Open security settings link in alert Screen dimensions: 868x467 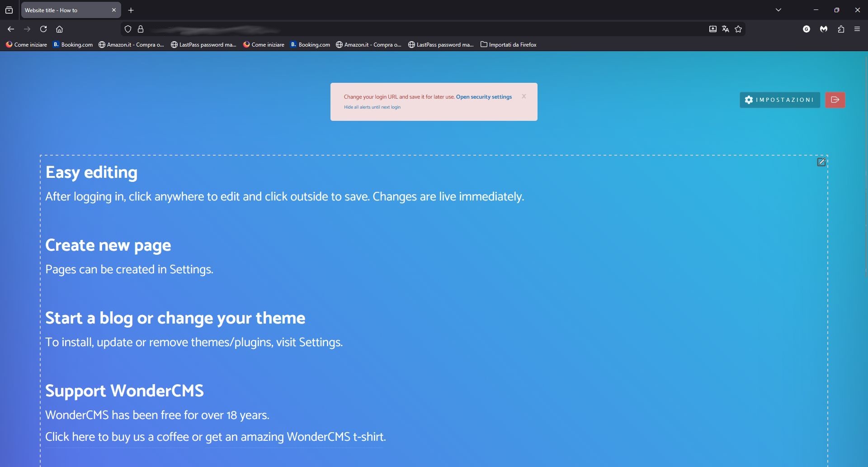pos(484,97)
